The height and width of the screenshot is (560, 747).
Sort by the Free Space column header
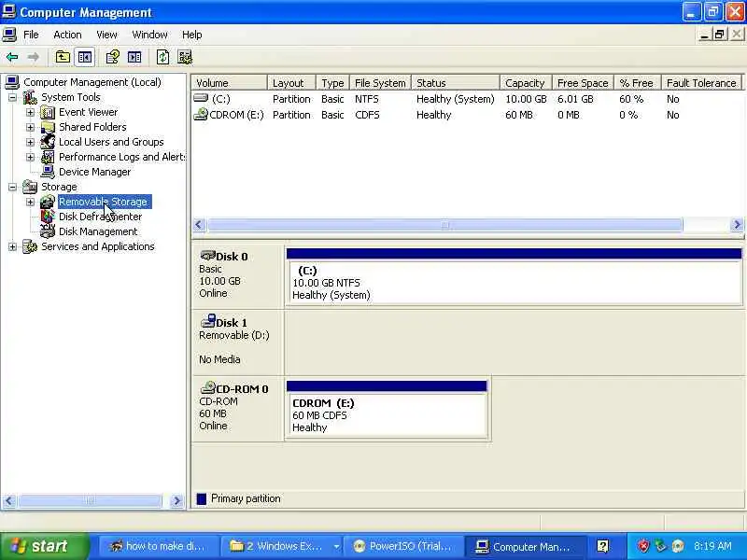point(583,83)
